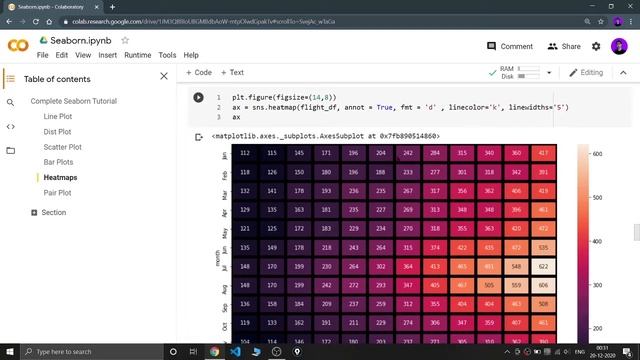Jump to the Bar Plots section

click(58, 162)
